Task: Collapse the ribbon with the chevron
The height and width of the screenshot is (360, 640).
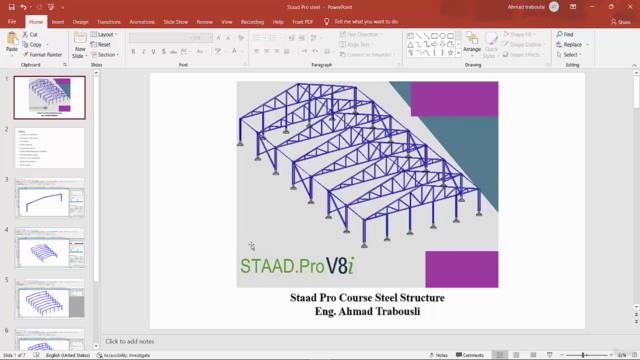Action: (634, 65)
